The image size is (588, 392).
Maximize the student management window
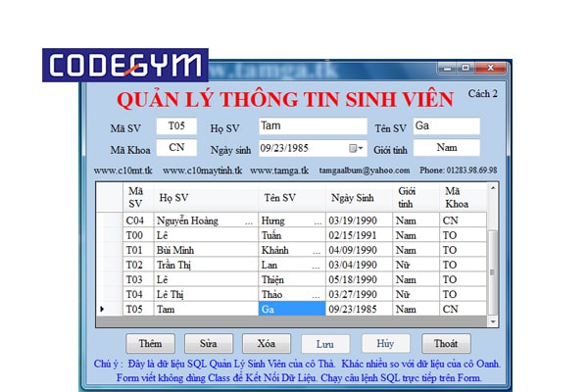point(465,68)
